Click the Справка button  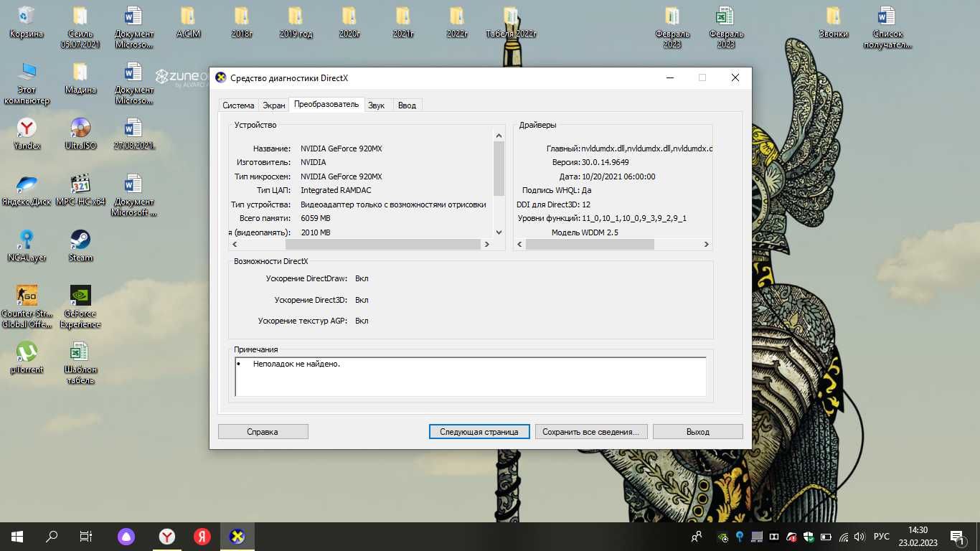point(263,432)
